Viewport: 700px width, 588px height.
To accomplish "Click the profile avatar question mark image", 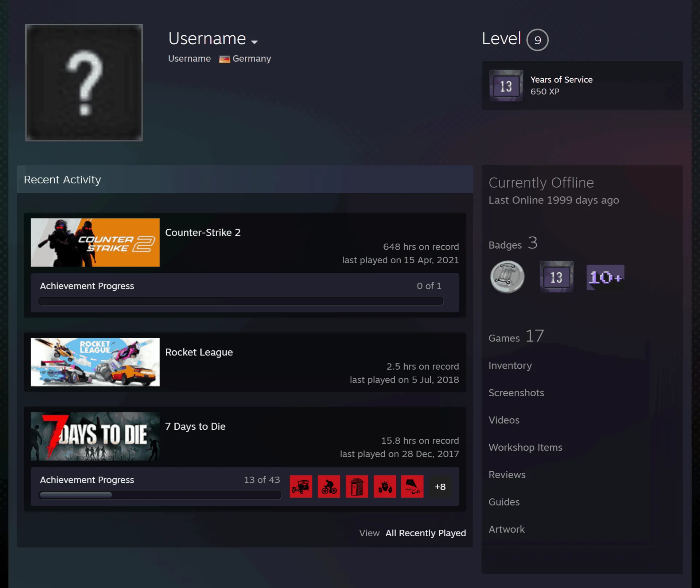I will (x=84, y=82).
